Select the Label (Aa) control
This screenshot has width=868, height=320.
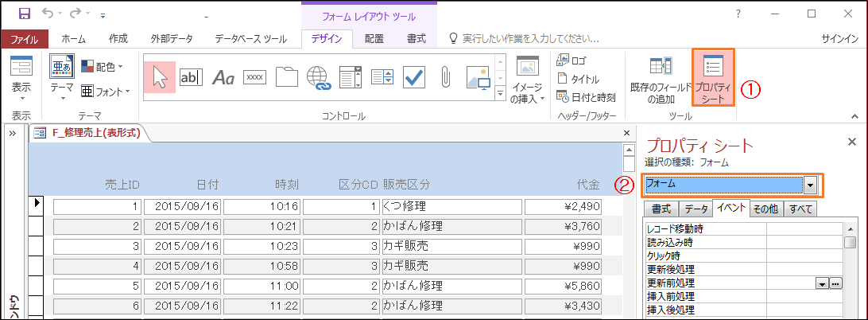pyautogui.click(x=223, y=78)
